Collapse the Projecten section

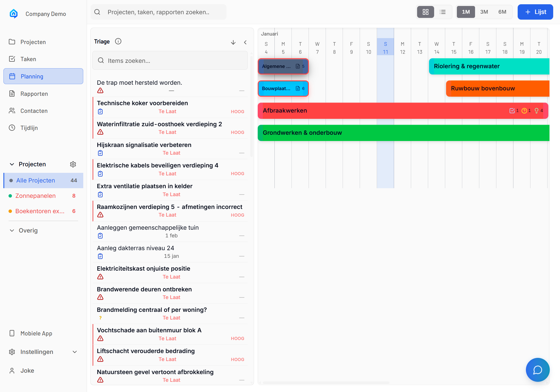[x=12, y=164]
